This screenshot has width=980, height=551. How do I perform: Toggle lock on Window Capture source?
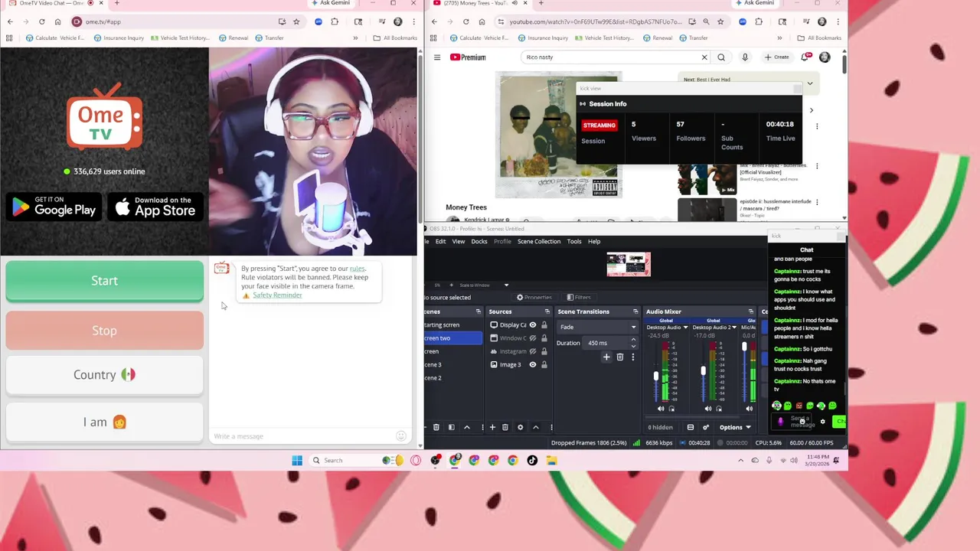544,338
